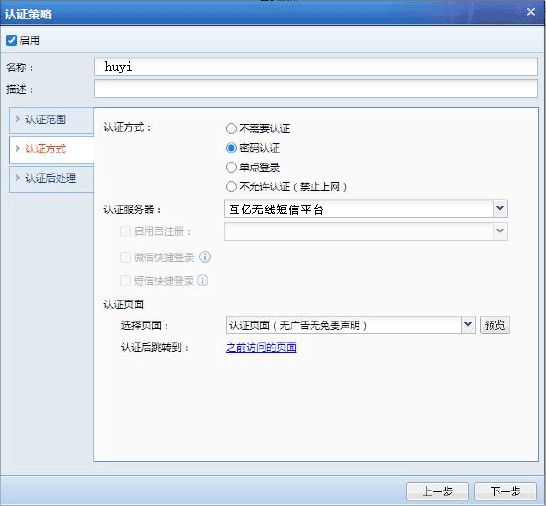Toggle the 启用 checkbox
This screenshot has height=506, width=546.
point(11,40)
